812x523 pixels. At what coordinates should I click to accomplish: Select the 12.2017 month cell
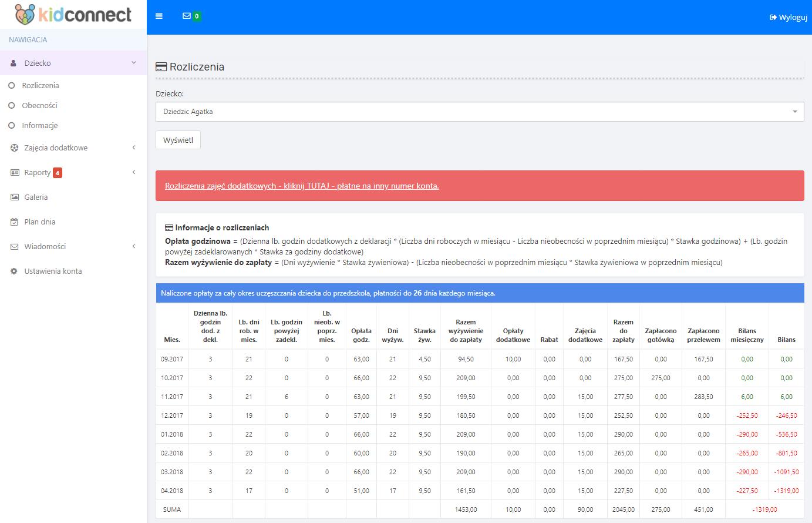[x=172, y=415]
